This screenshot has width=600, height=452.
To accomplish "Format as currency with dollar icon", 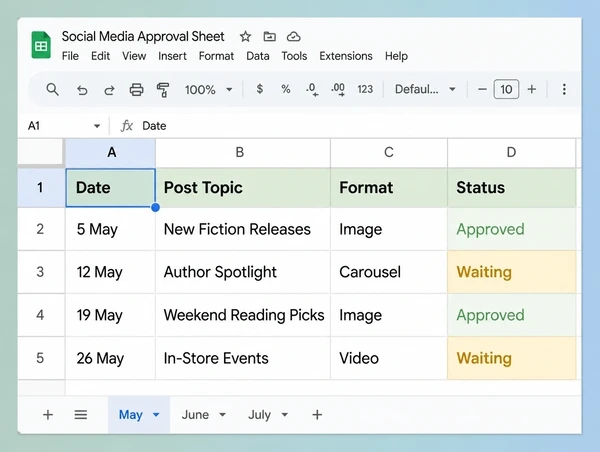I will [259, 89].
